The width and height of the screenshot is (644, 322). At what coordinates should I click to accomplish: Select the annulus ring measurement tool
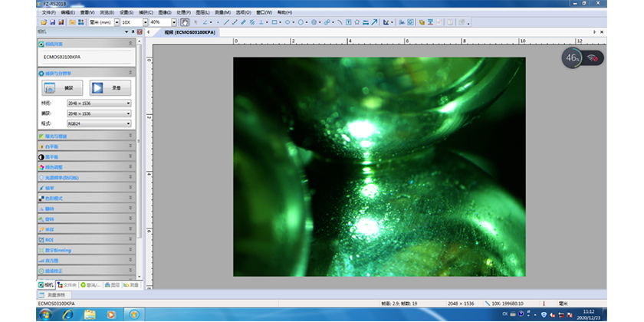(x=314, y=22)
